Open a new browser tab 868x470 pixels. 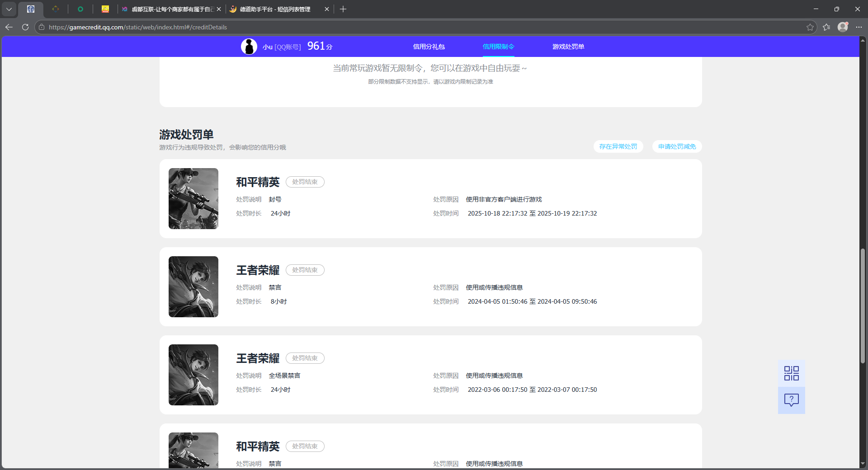pos(343,9)
